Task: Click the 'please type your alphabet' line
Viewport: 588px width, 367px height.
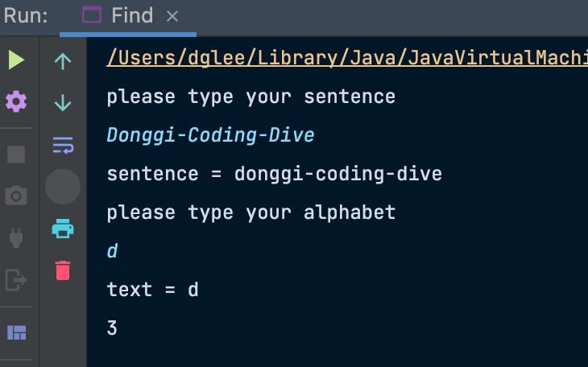Action: [251, 212]
